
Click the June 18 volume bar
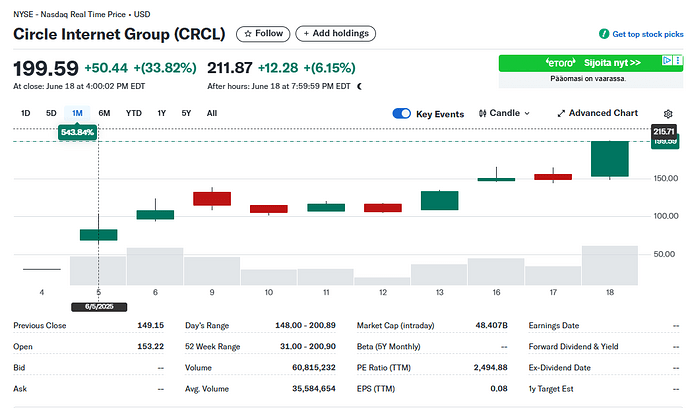pos(610,265)
